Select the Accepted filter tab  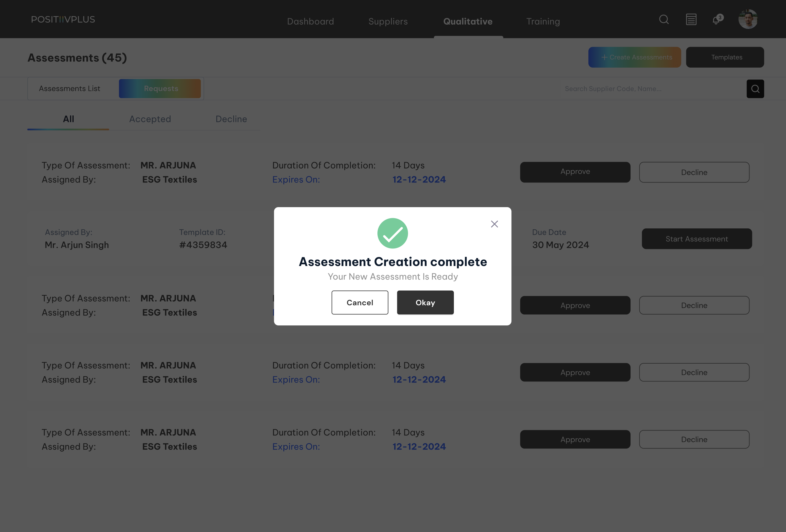tap(150, 119)
